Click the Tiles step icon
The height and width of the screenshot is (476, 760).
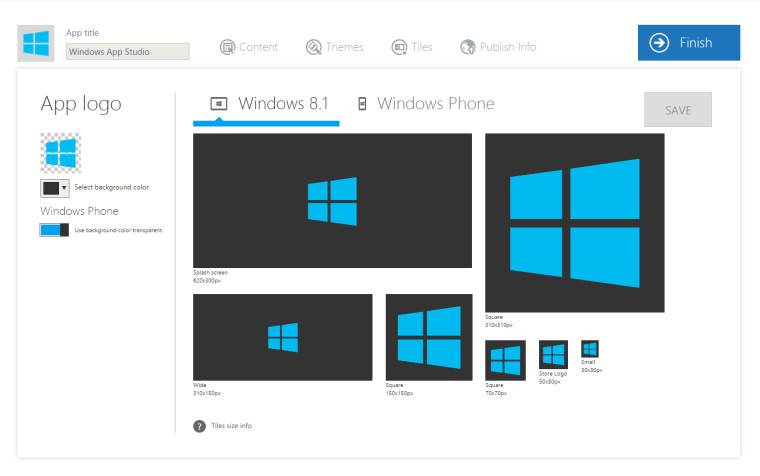(399, 47)
